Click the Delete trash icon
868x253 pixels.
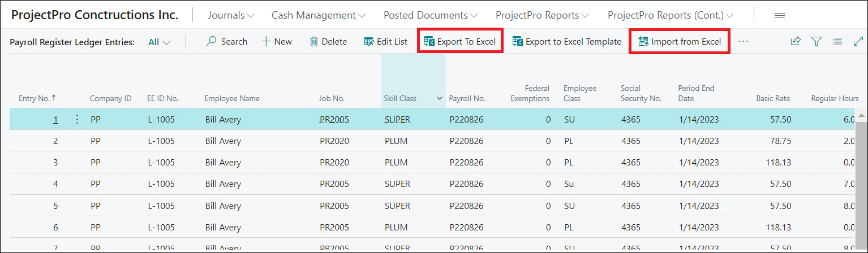(314, 42)
